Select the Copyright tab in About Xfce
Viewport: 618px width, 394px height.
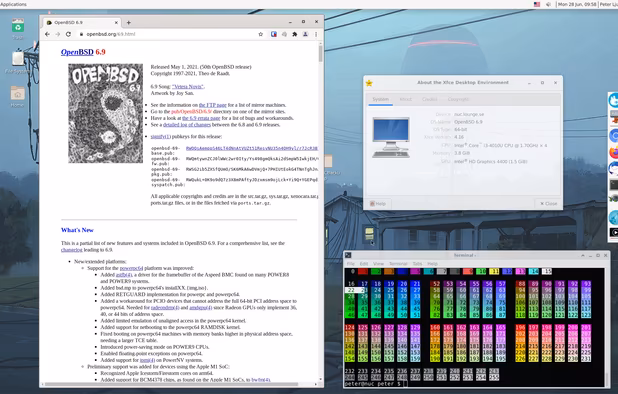coord(458,99)
